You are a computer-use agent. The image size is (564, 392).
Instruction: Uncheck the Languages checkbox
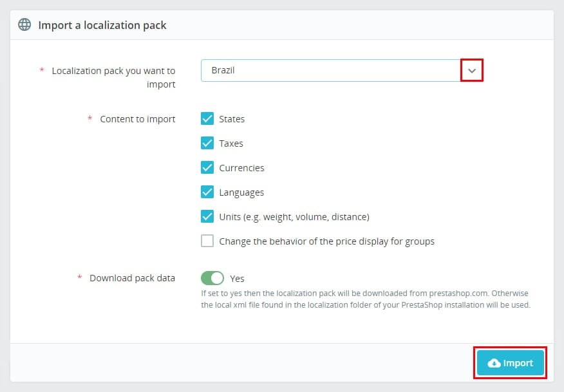coord(207,192)
